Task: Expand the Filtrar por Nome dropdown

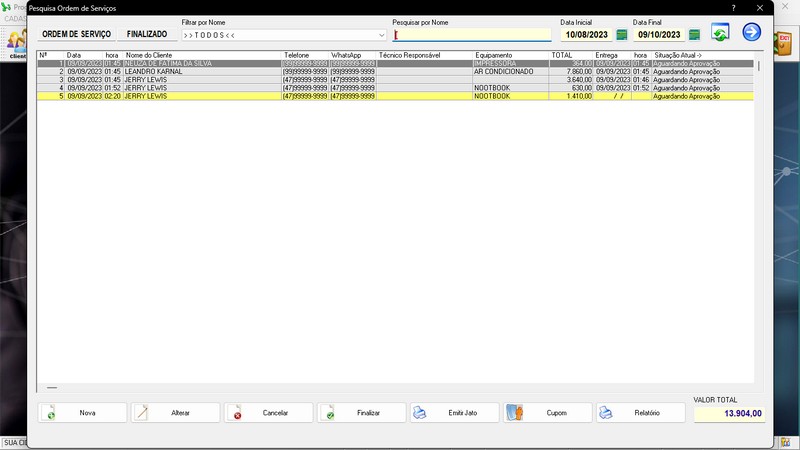Action: click(381, 35)
